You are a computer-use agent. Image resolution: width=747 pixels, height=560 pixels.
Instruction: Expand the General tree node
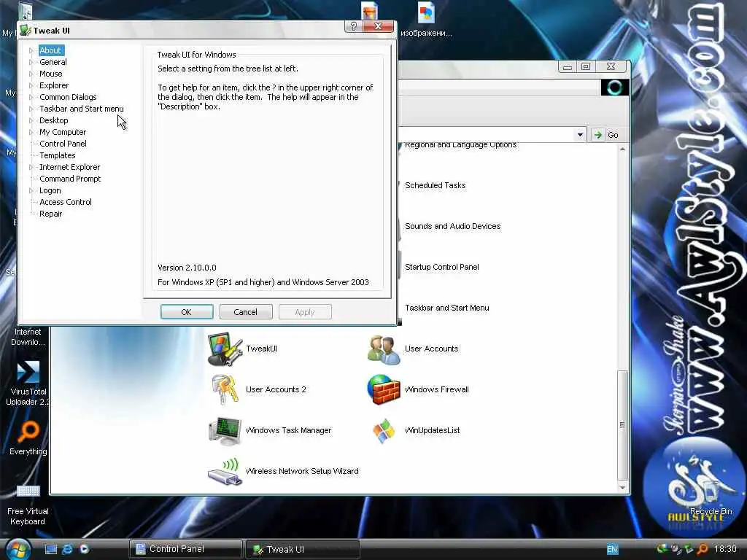31,62
